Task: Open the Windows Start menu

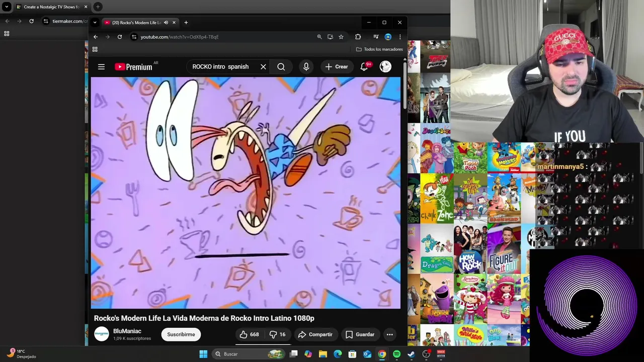Action: pyautogui.click(x=203, y=354)
